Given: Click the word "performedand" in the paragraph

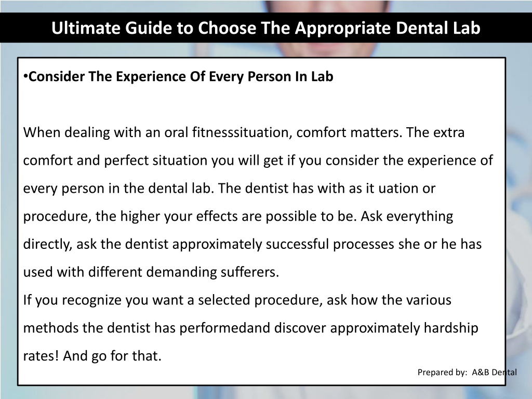Looking at the screenshot, I should point(224,328).
